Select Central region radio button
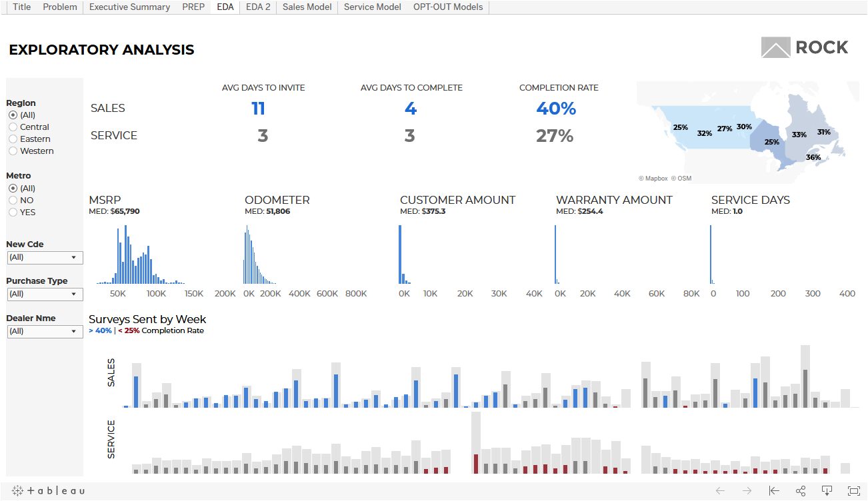This screenshot has height=501, width=868. point(13,127)
